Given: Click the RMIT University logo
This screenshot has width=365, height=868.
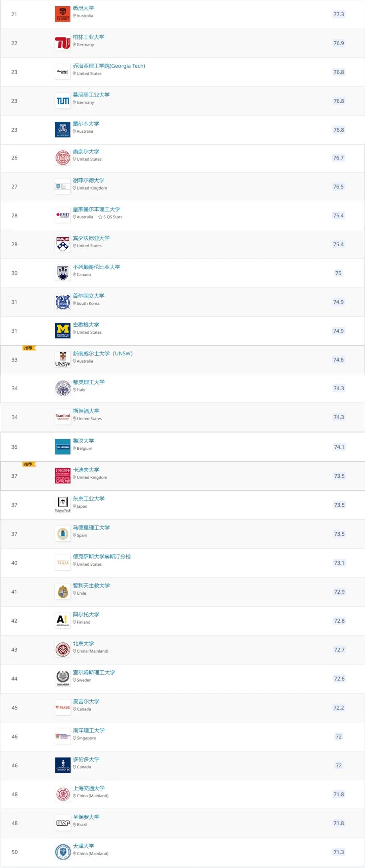Looking at the screenshot, I should pyautogui.click(x=63, y=216).
